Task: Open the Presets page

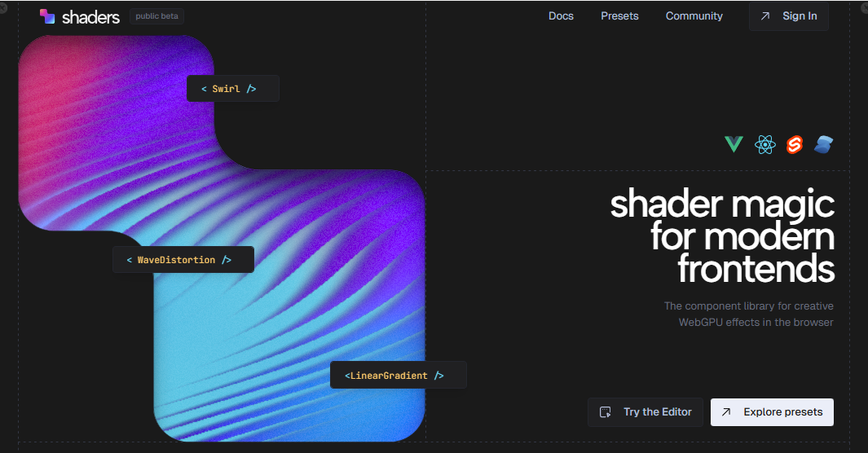Action: [x=619, y=16]
